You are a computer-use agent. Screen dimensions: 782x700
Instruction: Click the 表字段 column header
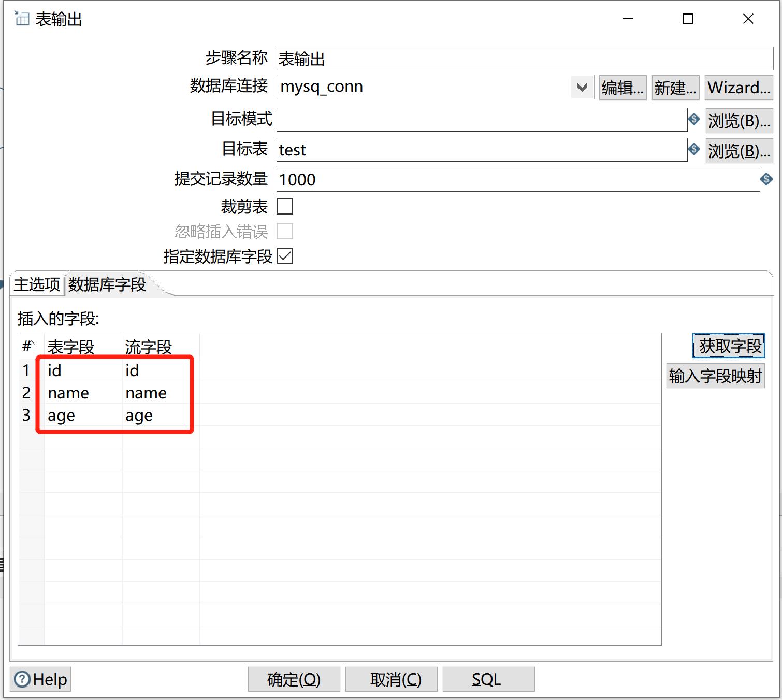83,346
